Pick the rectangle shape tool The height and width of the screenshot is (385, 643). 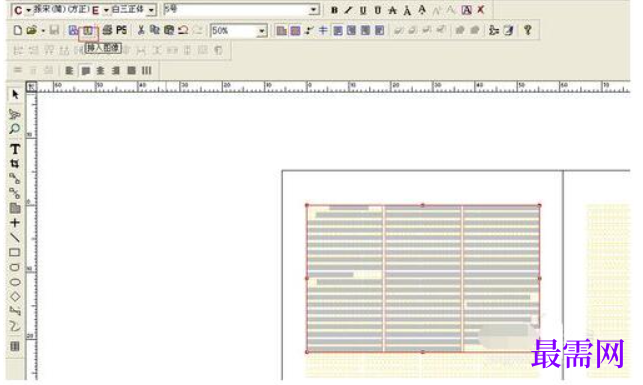pyautogui.click(x=15, y=252)
